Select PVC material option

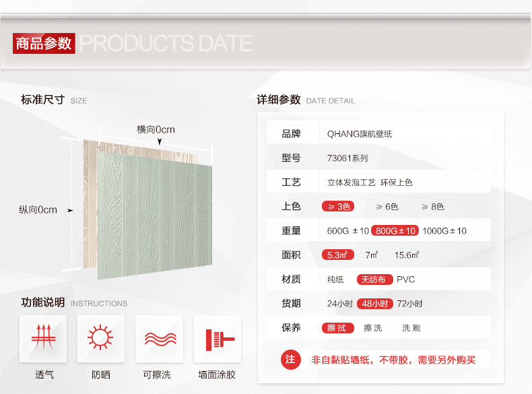(406, 280)
